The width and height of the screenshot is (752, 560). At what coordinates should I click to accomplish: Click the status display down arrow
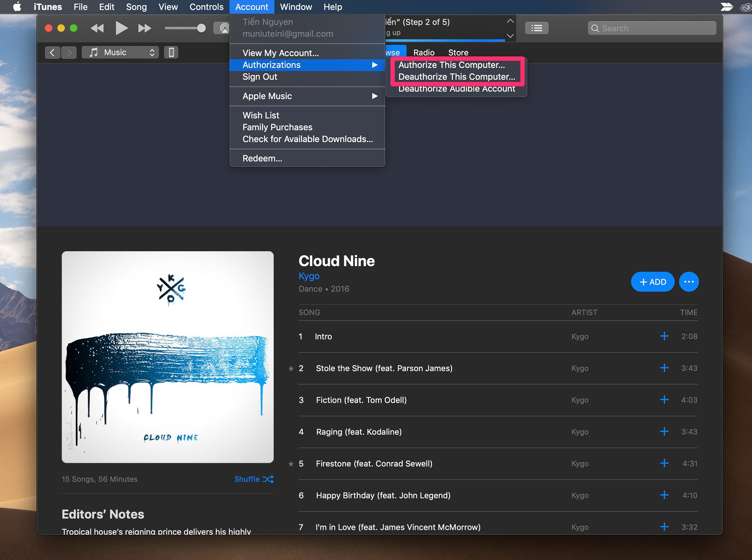[510, 36]
